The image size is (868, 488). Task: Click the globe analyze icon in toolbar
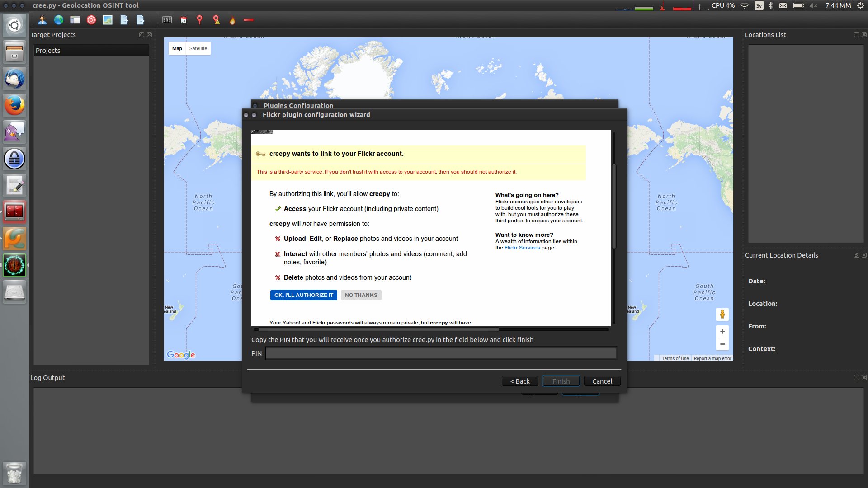tap(59, 20)
